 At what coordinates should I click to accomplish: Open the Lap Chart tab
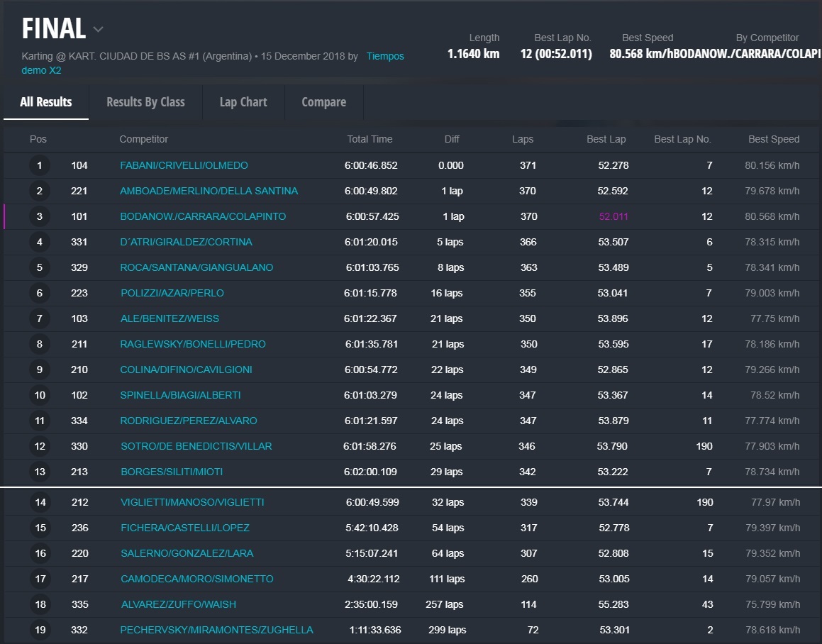tap(243, 102)
